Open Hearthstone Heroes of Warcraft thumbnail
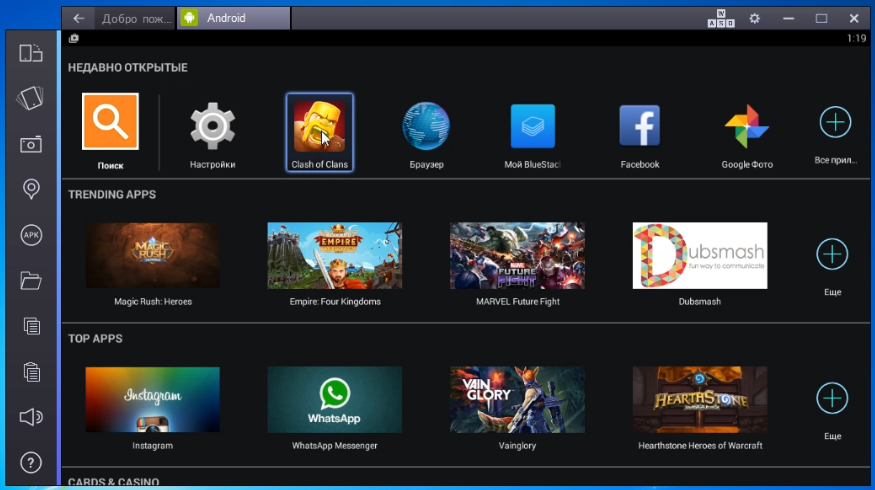 pos(700,400)
